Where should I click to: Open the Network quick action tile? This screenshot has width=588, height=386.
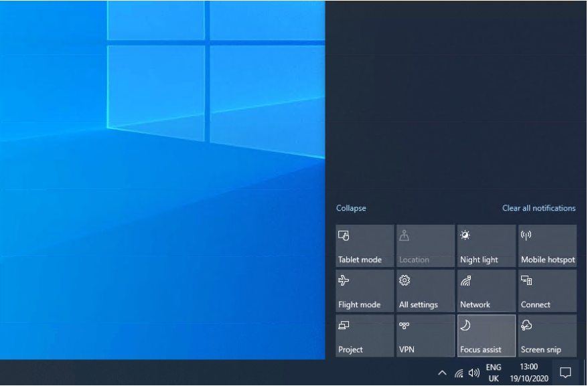coord(486,291)
